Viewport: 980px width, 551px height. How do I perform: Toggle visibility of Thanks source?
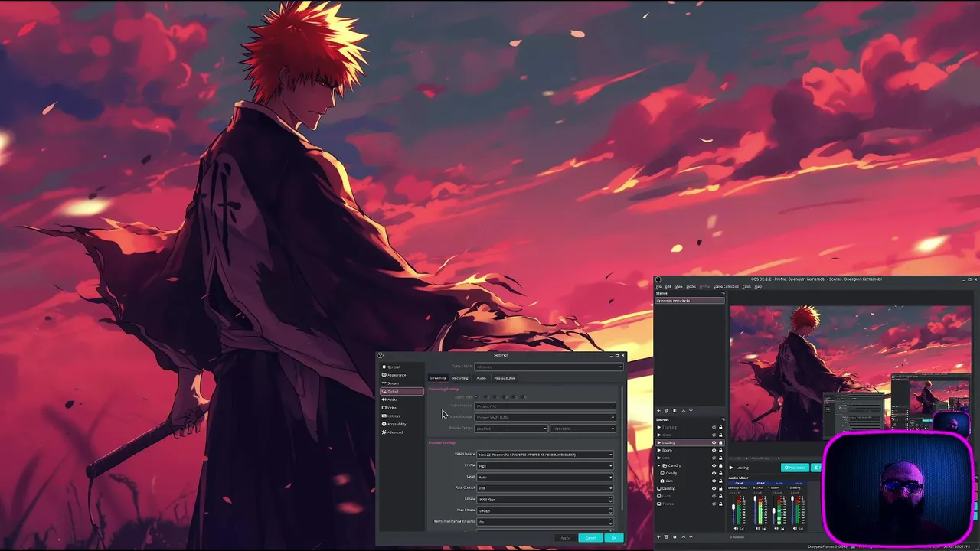(714, 504)
